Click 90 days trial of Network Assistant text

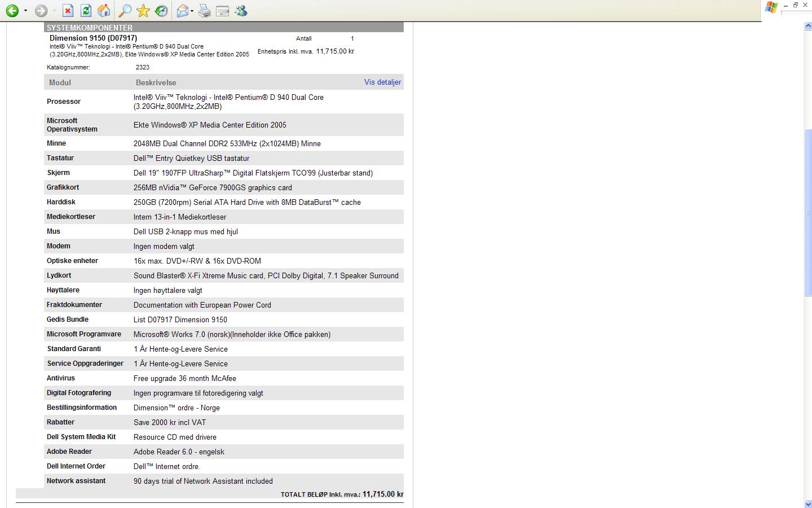(x=203, y=481)
